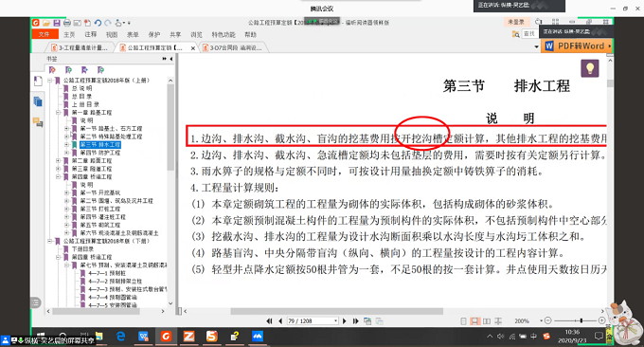The height and width of the screenshot is (347, 644).
Task: Expand the 第二章 路面工程 node
Action: click(x=58, y=161)
